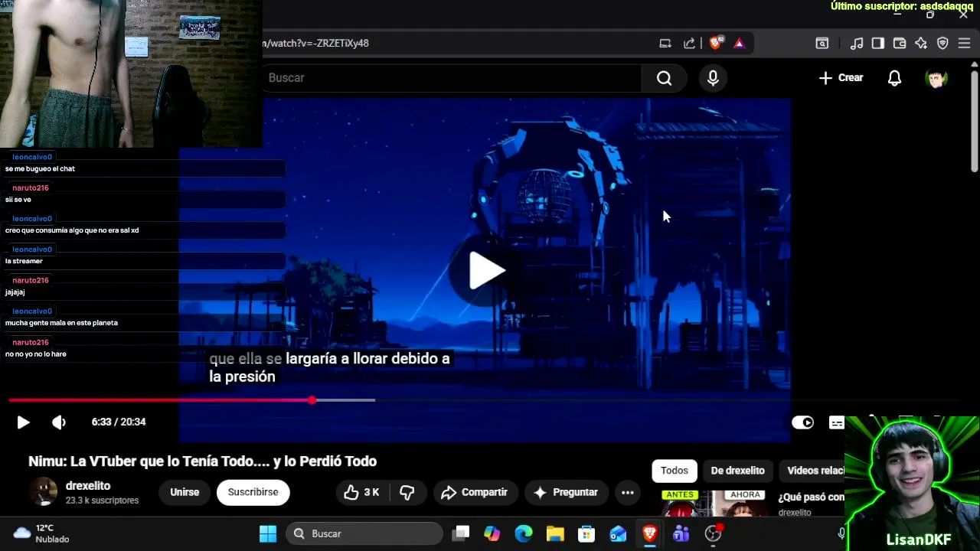The image size is (980, 551).
Task: Open Brave Leo AI sparkle icon
Action: click(x=921, y=44)
